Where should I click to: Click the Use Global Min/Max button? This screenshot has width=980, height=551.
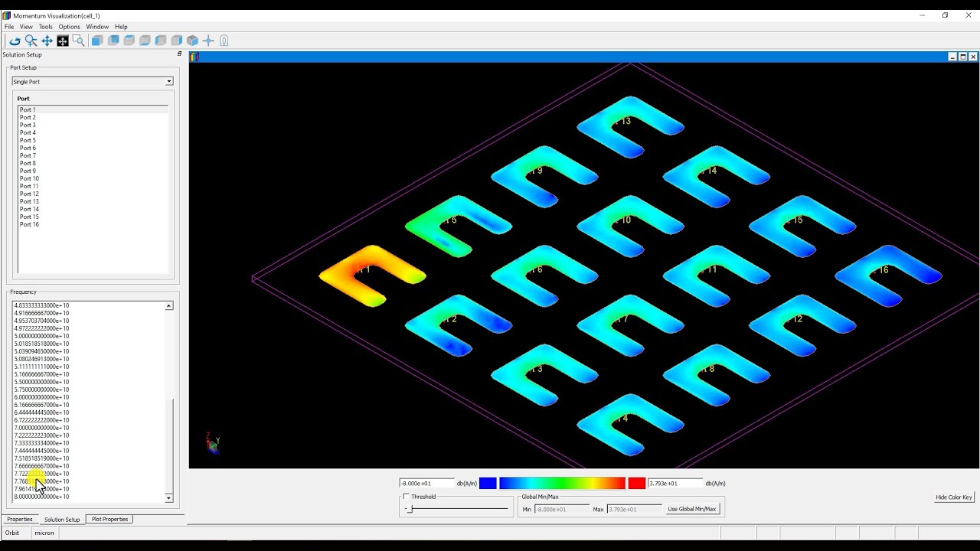(691, 509)
